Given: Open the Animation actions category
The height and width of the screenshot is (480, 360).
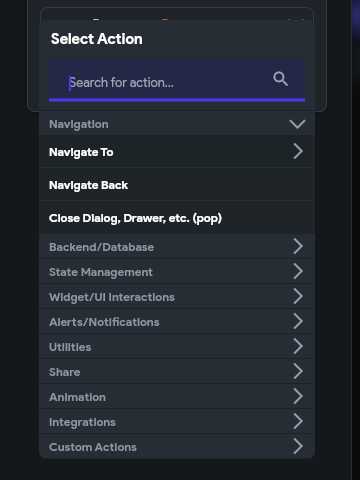Looking at the screenshot, I should click(177, 397).
